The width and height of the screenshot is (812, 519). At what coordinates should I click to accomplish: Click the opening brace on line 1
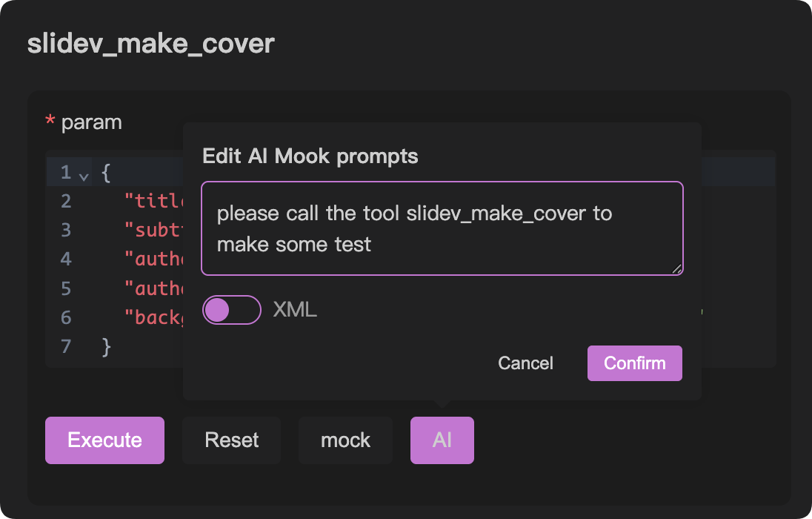(106, 173)
